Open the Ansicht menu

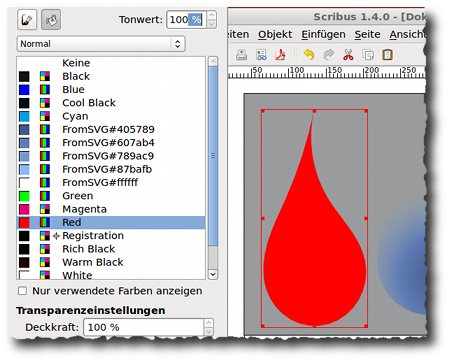[408, 34]
